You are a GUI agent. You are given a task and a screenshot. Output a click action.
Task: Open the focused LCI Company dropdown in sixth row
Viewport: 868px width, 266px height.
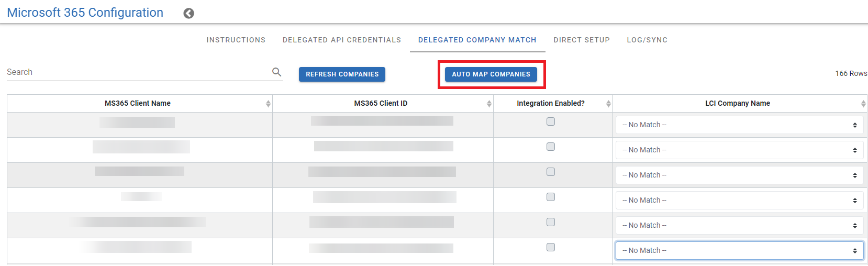click(740, 251)
